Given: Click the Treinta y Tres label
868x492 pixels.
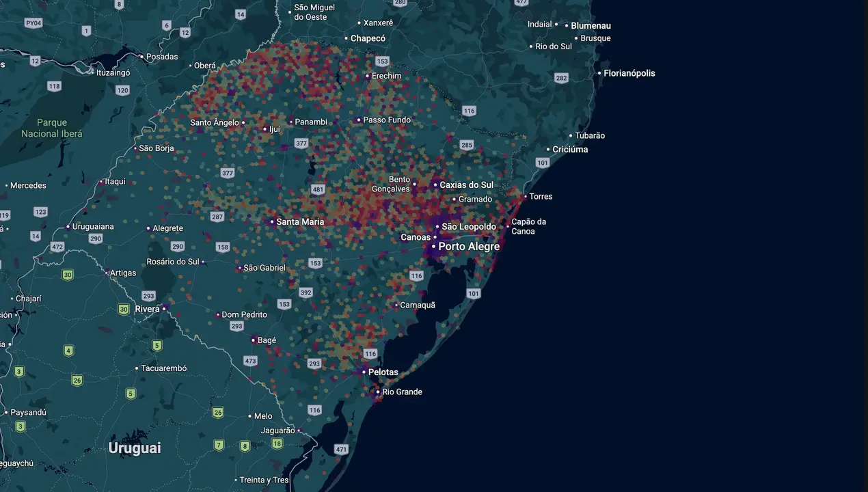Looking at the screenshot, I should (x=264, y=480).
